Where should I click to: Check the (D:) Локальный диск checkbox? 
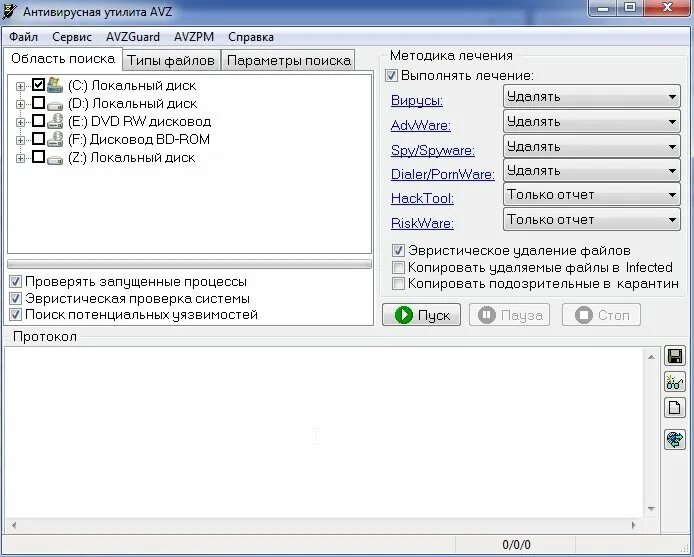coord(39,103)
